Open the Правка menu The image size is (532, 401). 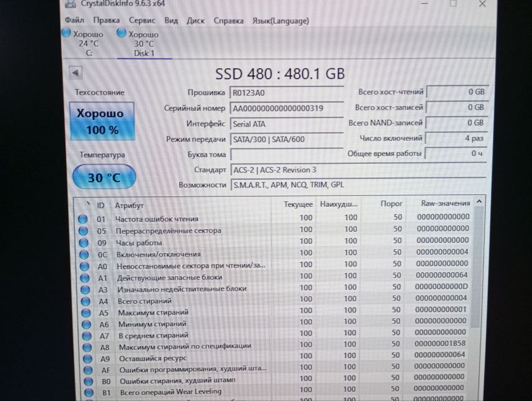106,21
